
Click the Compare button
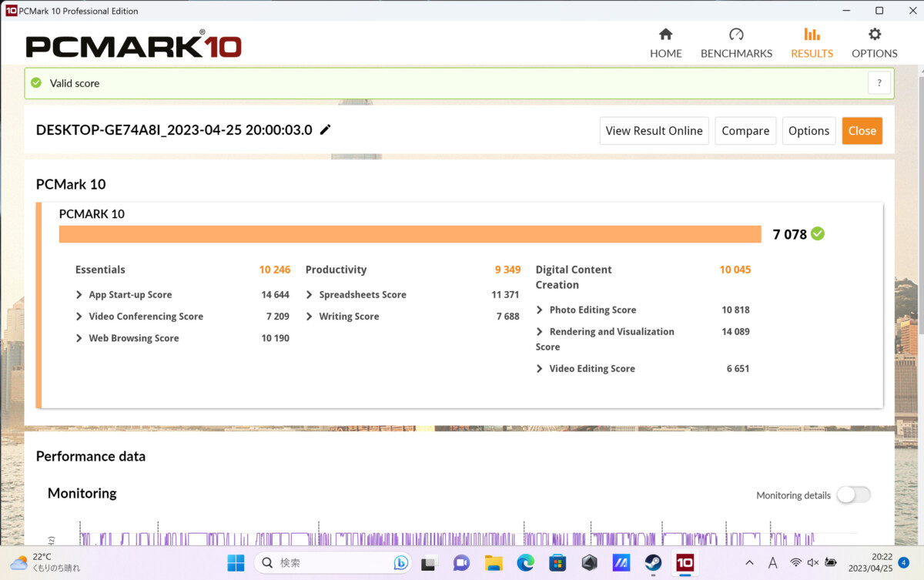745,131
